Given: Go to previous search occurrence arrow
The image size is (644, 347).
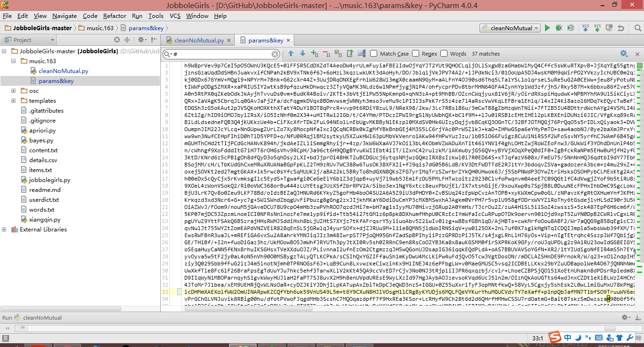Looking at the screenshot, I should tap(291, 54).
